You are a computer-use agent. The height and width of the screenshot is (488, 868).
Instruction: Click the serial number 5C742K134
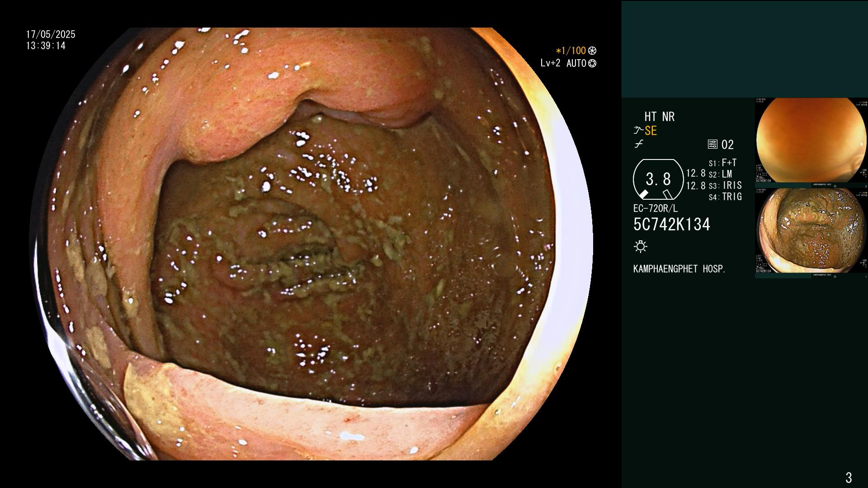(672, 225)
